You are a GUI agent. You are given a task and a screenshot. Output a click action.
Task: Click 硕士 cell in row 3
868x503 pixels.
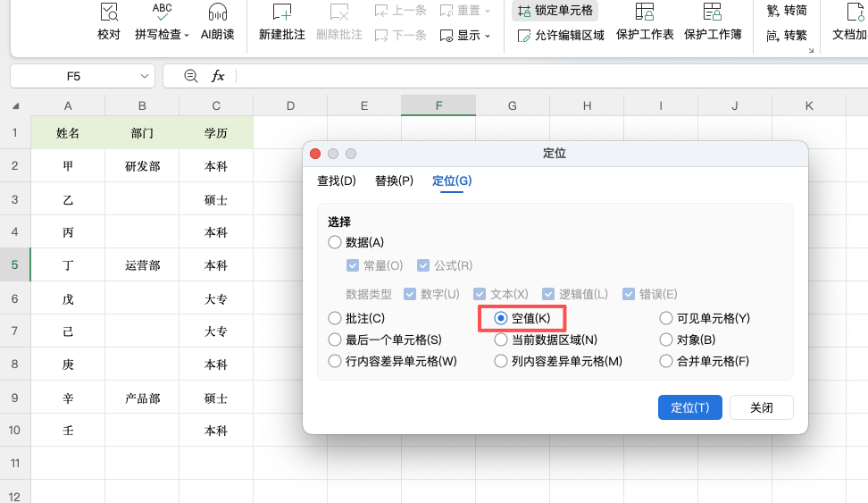pos(216,199)
